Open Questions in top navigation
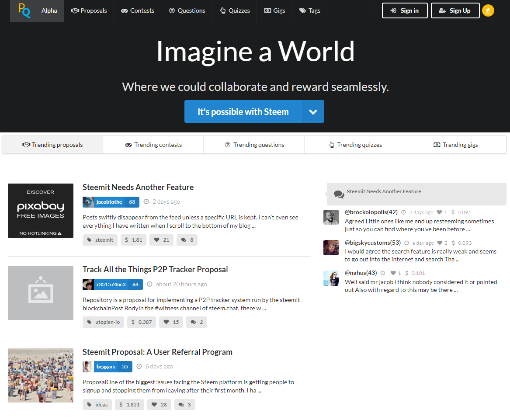The width and height of the screenshot is (510, 420). 187,11
